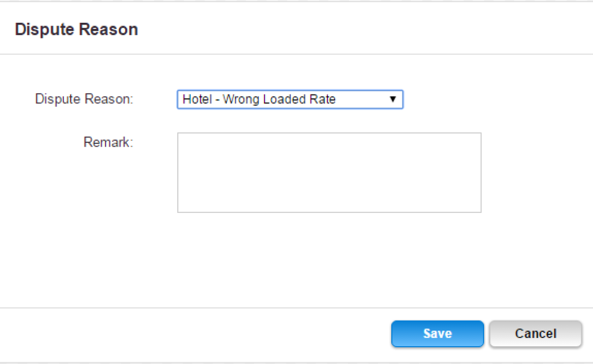Image resolution: width=593 pixels, height=364 pixels.
Task: Click the bold "Dispute Reason" dialog title
Action: pos(76,29)
